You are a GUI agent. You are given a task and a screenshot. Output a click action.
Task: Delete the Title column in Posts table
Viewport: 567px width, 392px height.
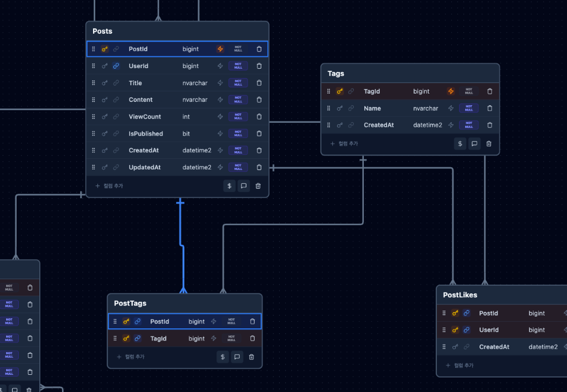tap(259, 83)
